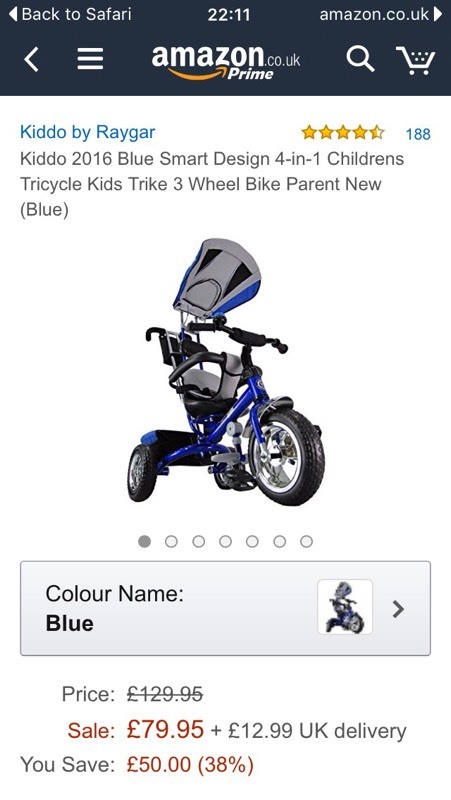Select the second image carousel dot
451x800 pixels.
point(171,541)
